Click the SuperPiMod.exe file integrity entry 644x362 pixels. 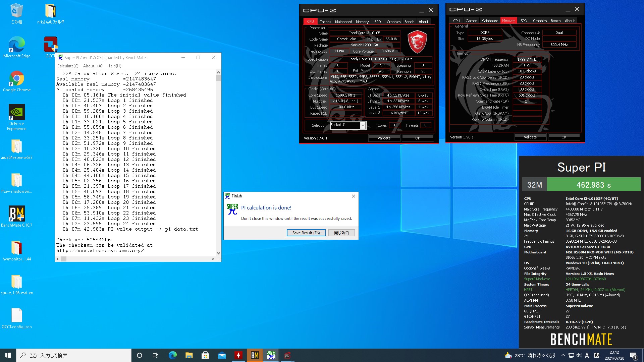(537, 279)
